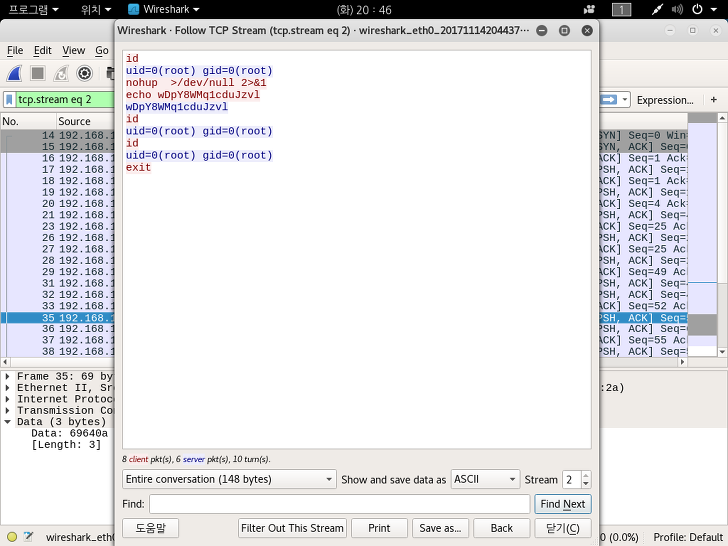The width and height of the screenshot is (728, 546).
Task: Open the 위치 places menu
Action: click(x=96, y=9)
